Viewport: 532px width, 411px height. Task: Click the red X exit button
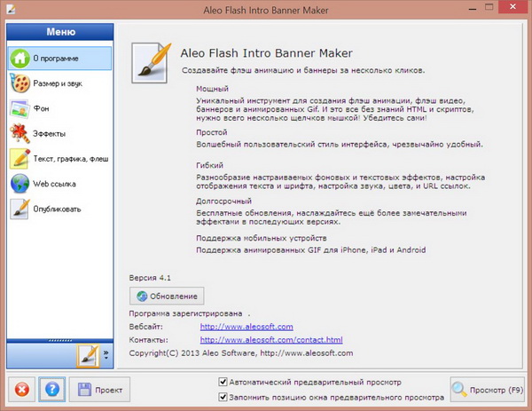22,388
